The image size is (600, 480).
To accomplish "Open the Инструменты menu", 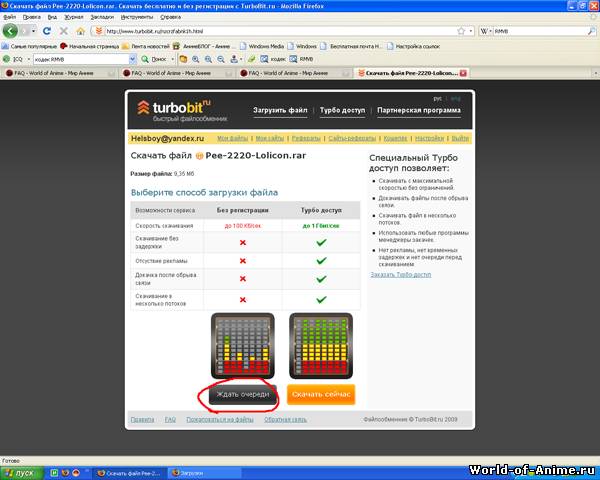I will (x=137, y=17).
